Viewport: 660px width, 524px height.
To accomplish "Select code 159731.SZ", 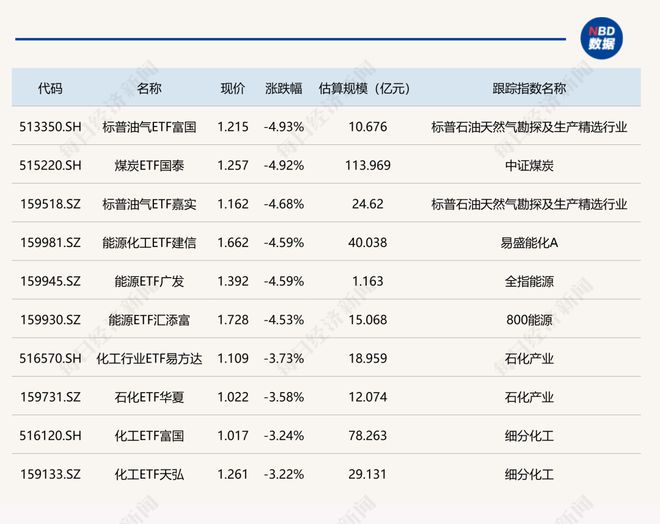I will [50, 397].
